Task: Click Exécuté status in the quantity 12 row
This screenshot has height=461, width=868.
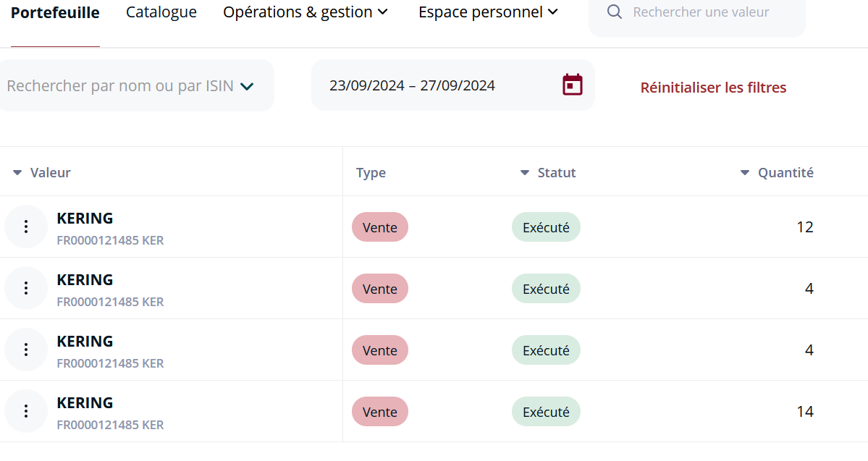Action: point(546,227)
